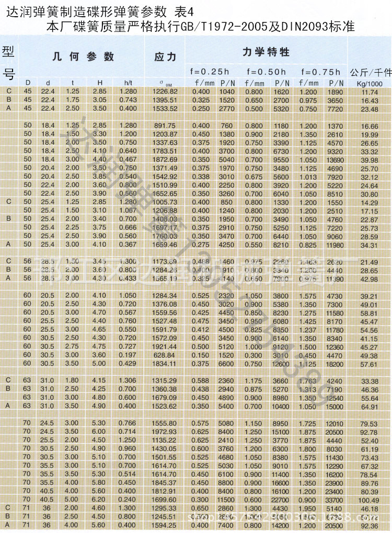Select the weight value 92.36
392x533 pixels.
coord(370,526)
